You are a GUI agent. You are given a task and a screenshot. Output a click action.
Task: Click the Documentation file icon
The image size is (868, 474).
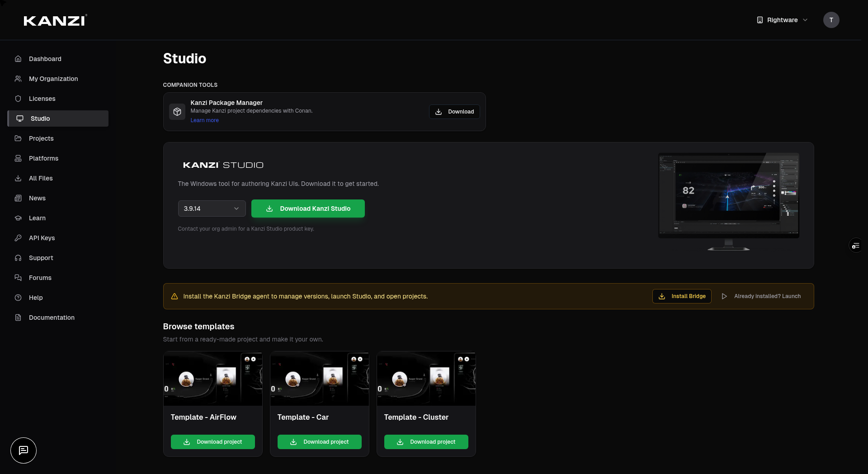[x=18, y=318]
